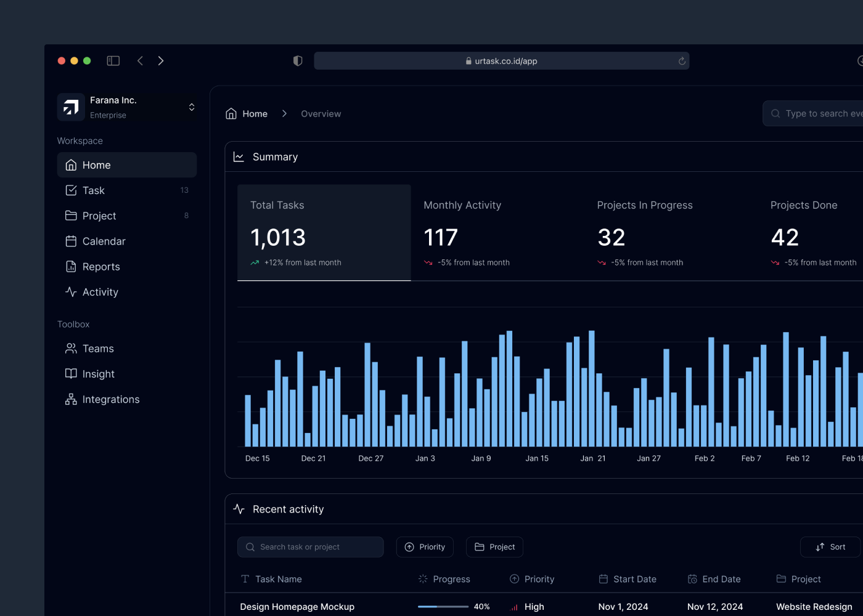Click the Sort button
The width and height of the screenshot is (863, 616).
(830, 547)
